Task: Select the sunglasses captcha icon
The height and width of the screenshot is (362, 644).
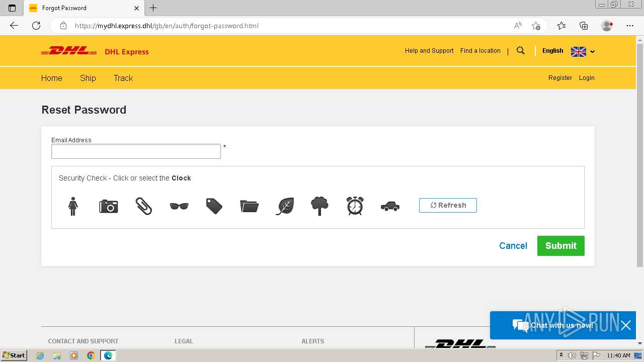Action: tap(179, 206)
